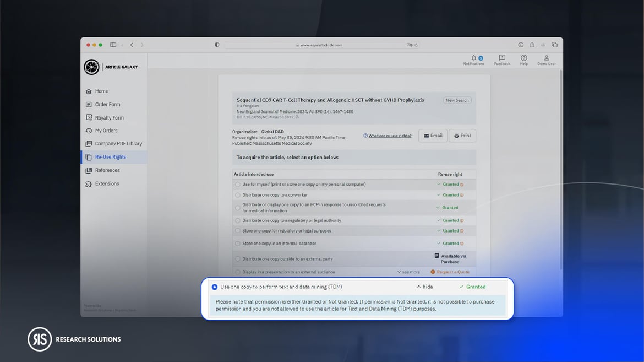This screenshot has width=644, height=362.
Task: Collapse TDM details with 'hide' chevron
Action: 424,287
